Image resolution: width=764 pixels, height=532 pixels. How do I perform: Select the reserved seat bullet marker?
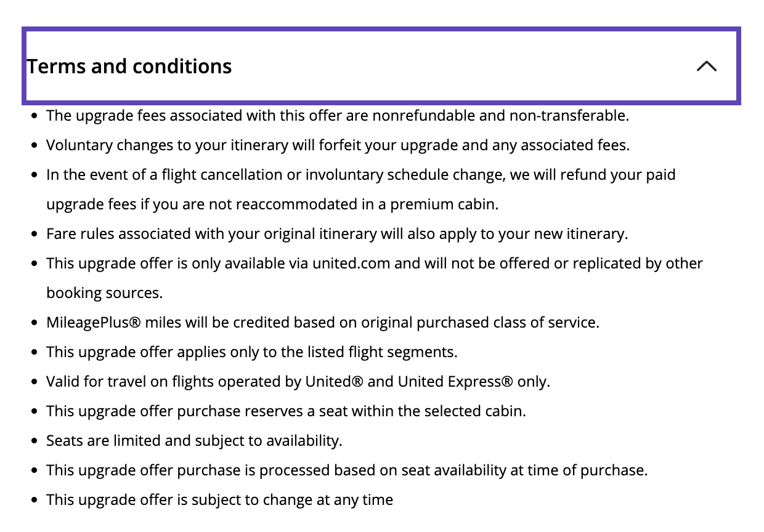(34, 411)
